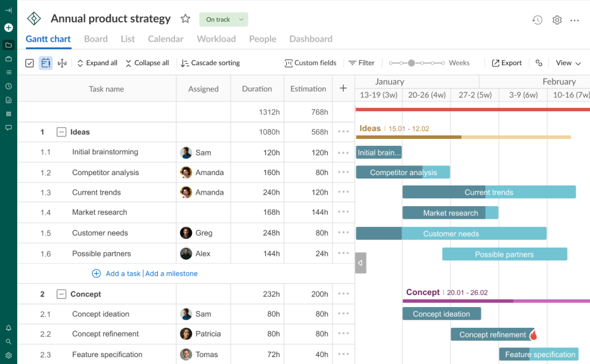The height and width of the screenshot is (364, 590).
Task: Click the Initial brainstorming Gantt bar
Action: pyautogui.click(x=379, y=152)
